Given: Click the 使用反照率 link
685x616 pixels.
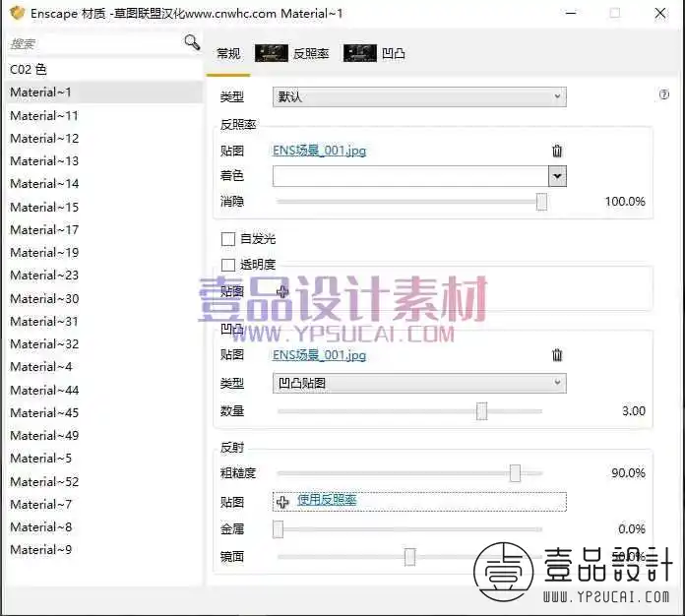Looking at the screenshot, I should [x=327, y=499].
